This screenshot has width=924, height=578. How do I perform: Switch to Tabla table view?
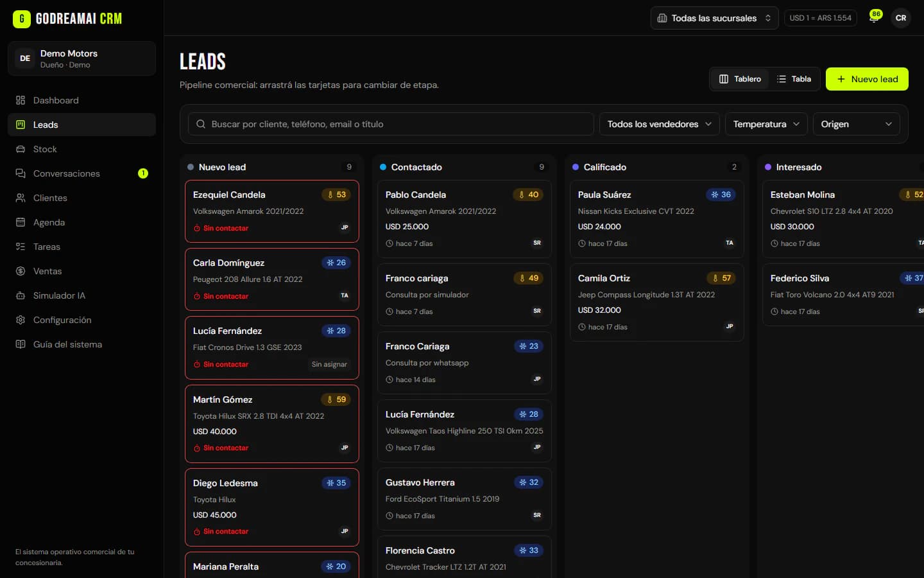click(x=794, y=79)
